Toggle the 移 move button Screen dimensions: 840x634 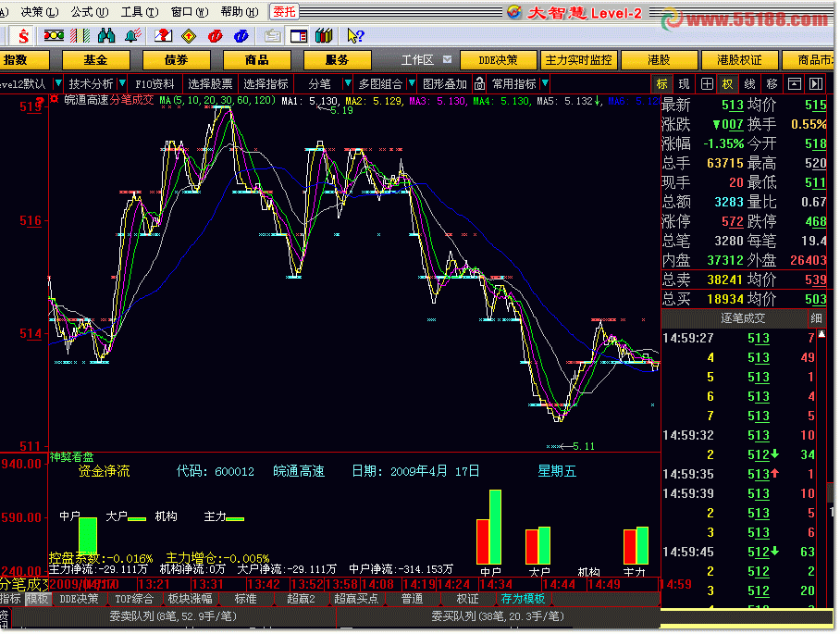pyautogui.click(x=772, y=84)
